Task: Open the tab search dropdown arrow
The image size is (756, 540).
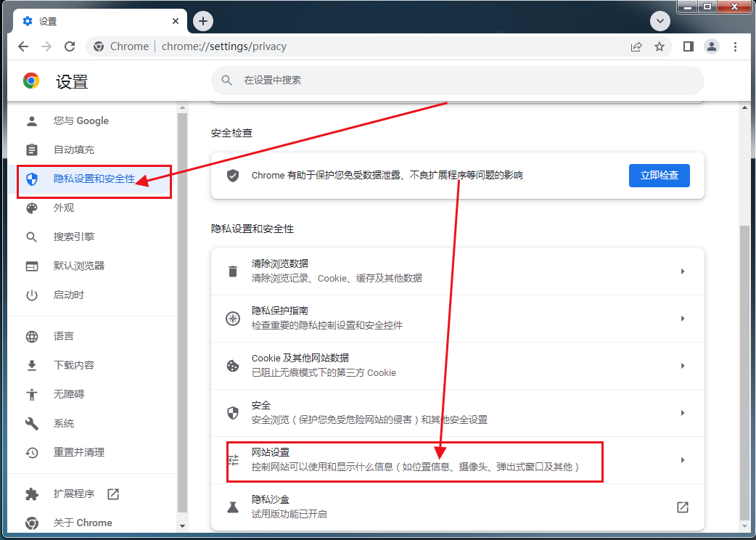Action: (660, 21)
